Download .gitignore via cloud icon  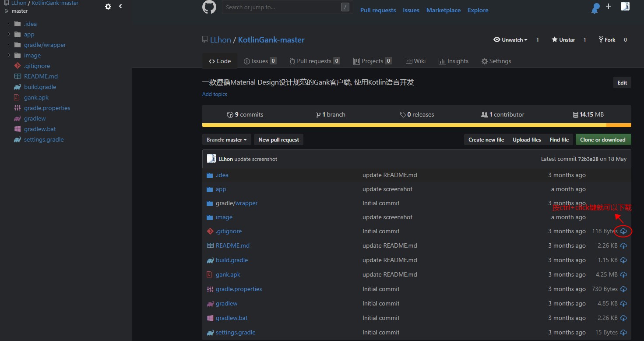pyautogui.click(x=623, y=231)
